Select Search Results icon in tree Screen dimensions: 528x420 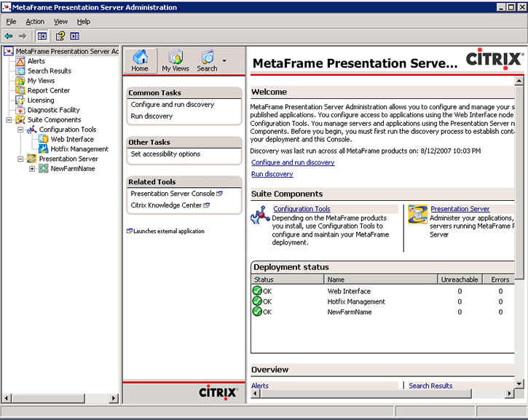pyautogui.click(x=20, y=71)
